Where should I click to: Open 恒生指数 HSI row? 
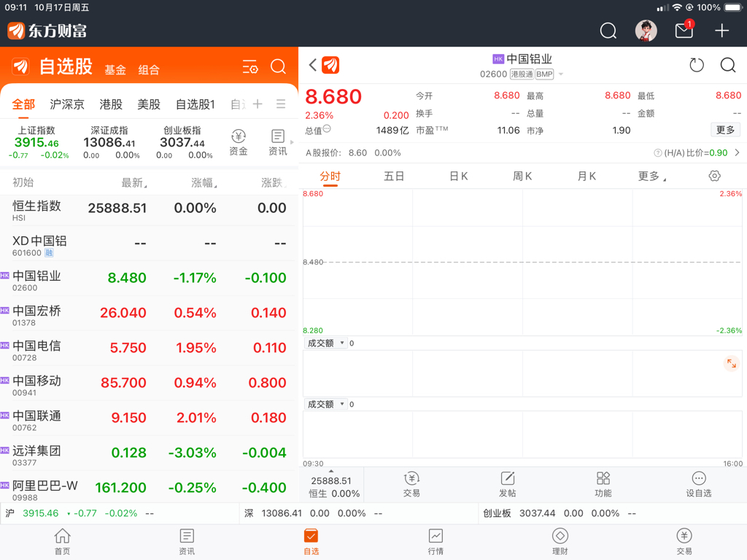pyautogui.click(x=149, y=209)
